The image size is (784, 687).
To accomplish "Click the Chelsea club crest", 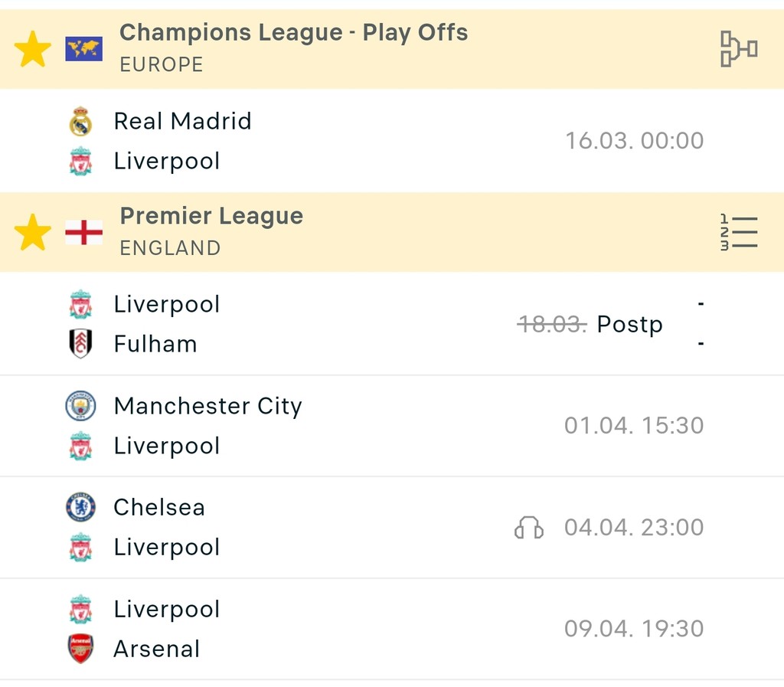I will [x=80, y=507].
